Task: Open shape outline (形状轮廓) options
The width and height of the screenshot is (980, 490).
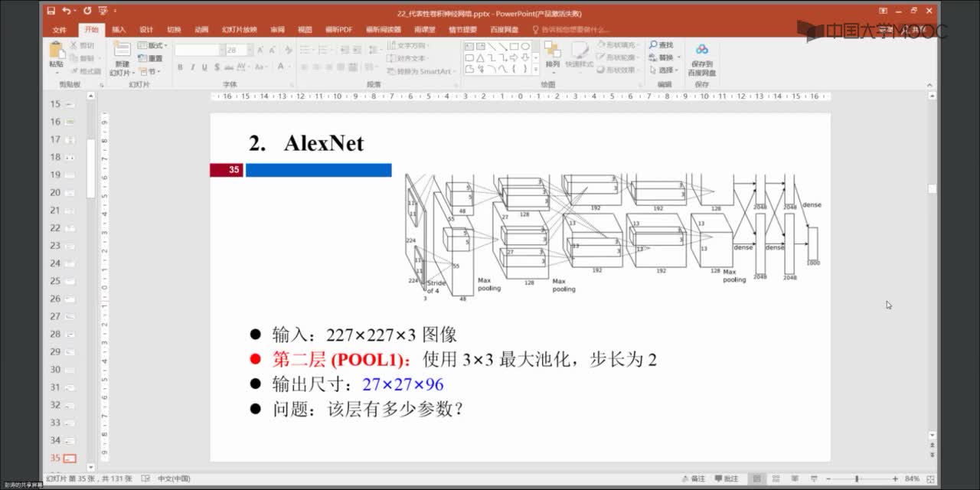Action: 617,57
